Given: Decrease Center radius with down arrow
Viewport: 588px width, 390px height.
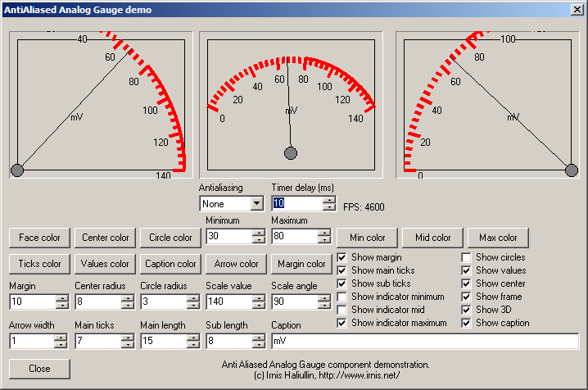Looking at the screenshot, I should (x=128, y=306).
